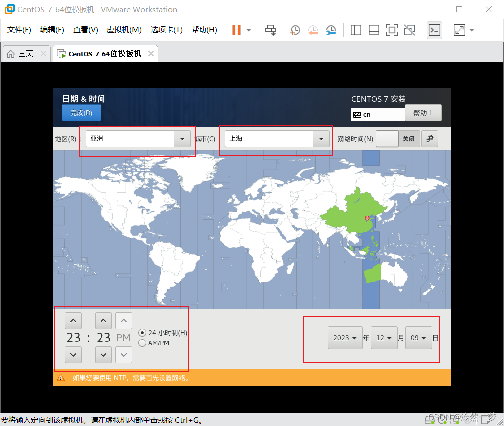Viewport: 504px width, 426px height.
Task: Decrease the minute value
Action: coord(103,355)
